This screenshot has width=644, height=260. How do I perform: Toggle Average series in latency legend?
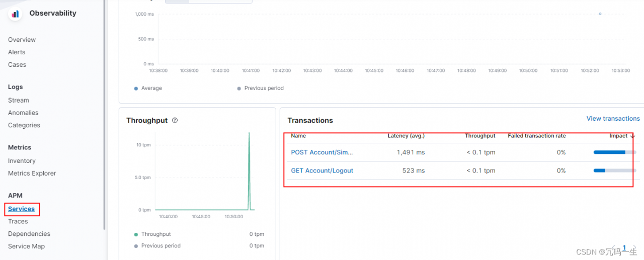[x=148, y=88]
